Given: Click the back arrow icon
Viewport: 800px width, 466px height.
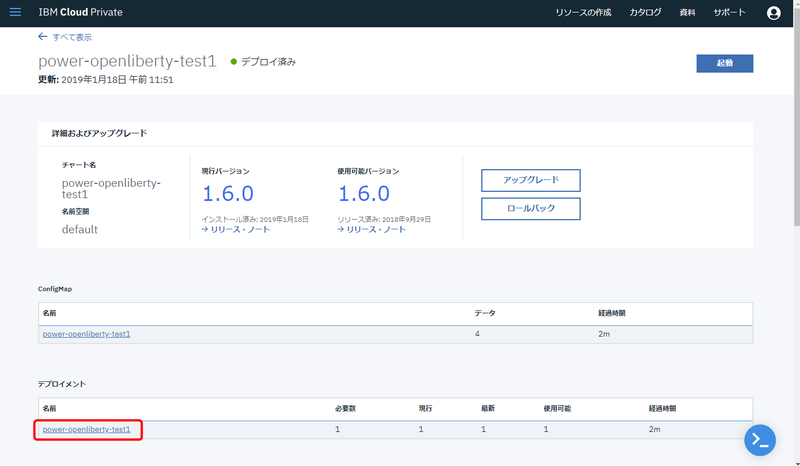Looking at the screenshot, I should (x=42, y=37).
